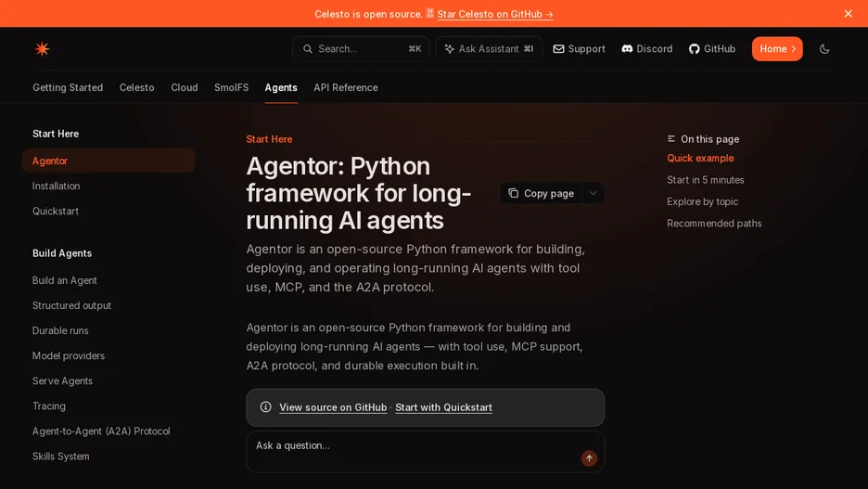Image resolution: width=868 pixels, height=489 pixels.
Task: Click the sparkle icon on Ask Assistant
Action: click(x=450, y=49)
